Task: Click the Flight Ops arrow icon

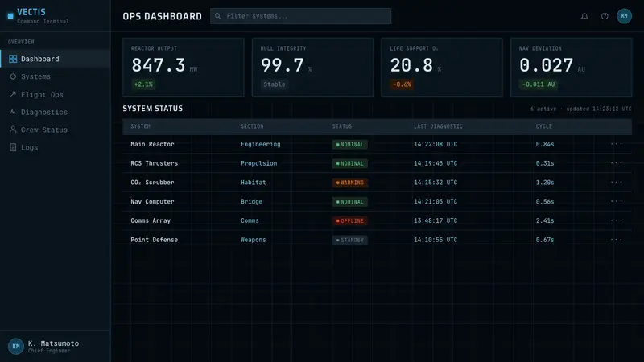Action: [13, 94]
